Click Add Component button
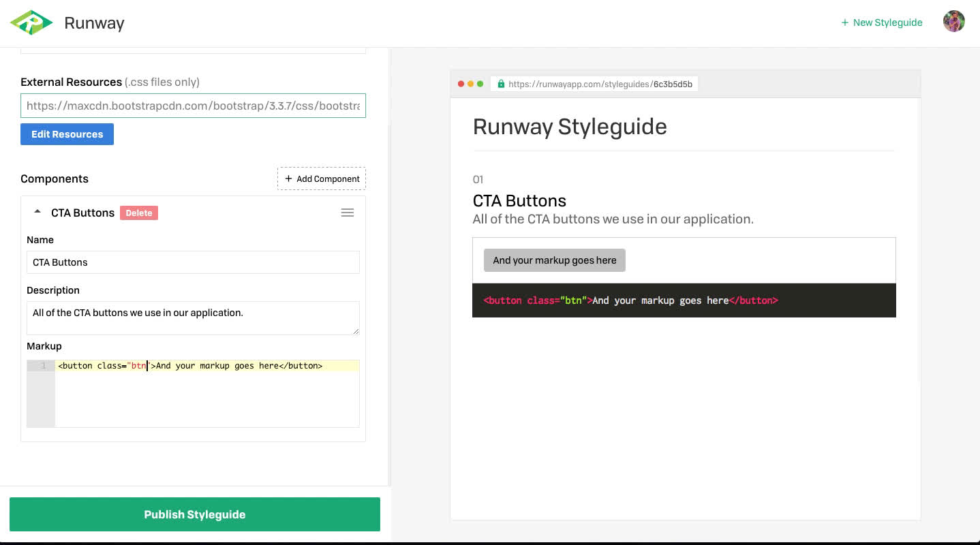Viewport: 980px width, 545px height. click(322, 178)
